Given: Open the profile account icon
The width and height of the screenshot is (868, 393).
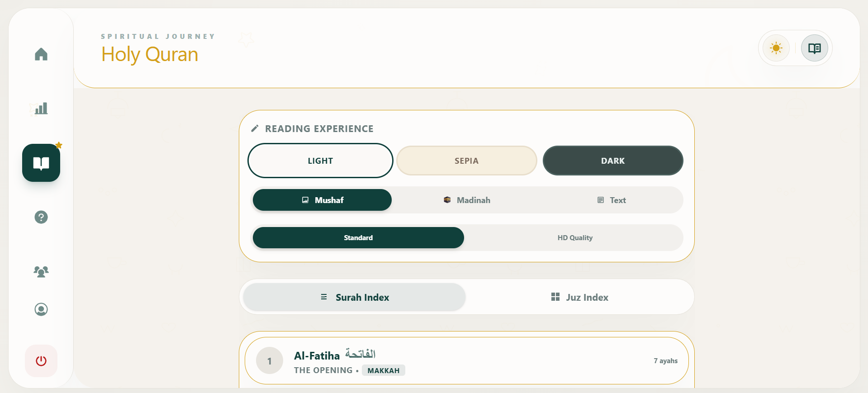Looking at the screenshot, I should tap(41, 309).
